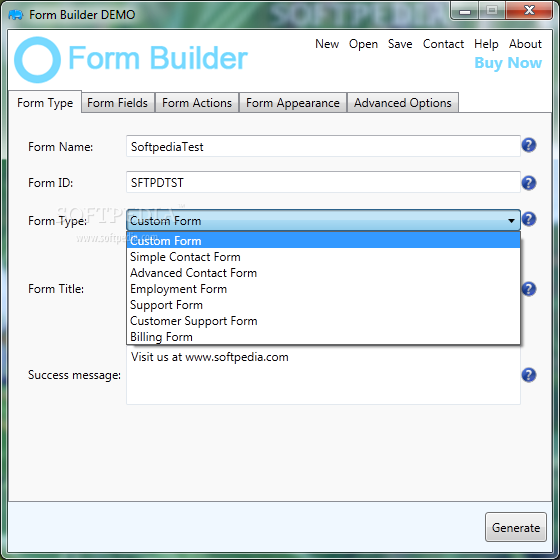Click the Buy Now link
Viewport: 560px width, 560px height.
tap(508, 63)
